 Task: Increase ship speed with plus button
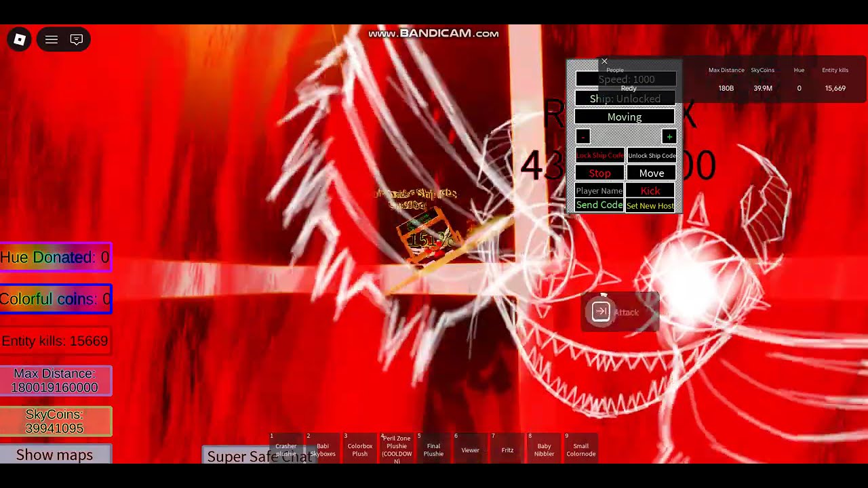(x=669, y=137)
